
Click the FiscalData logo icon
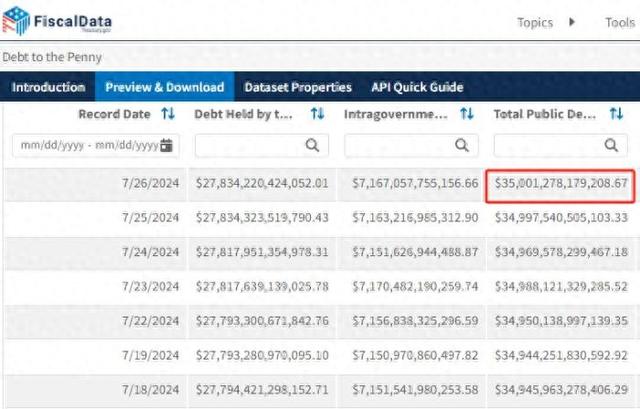tap(16, 20)
